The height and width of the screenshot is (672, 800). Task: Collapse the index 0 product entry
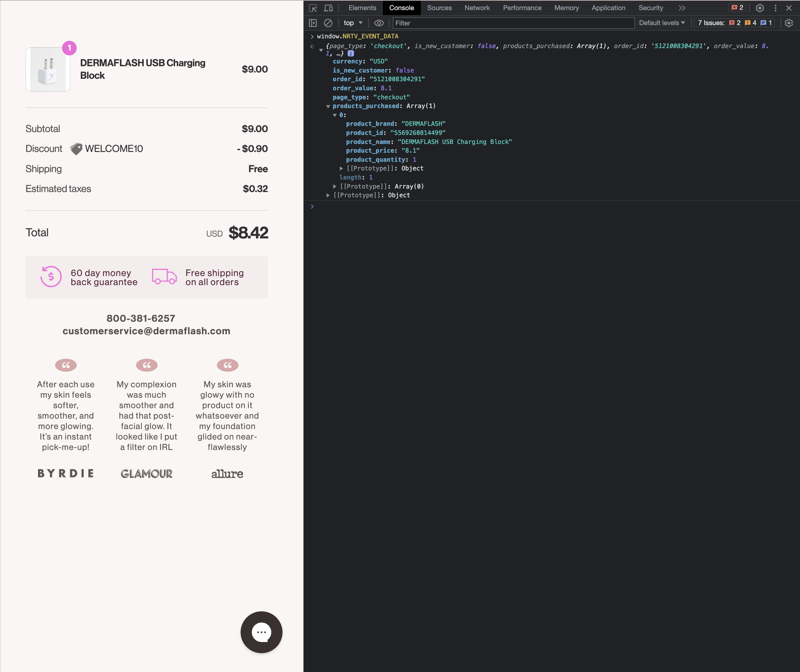coord(335,115)
